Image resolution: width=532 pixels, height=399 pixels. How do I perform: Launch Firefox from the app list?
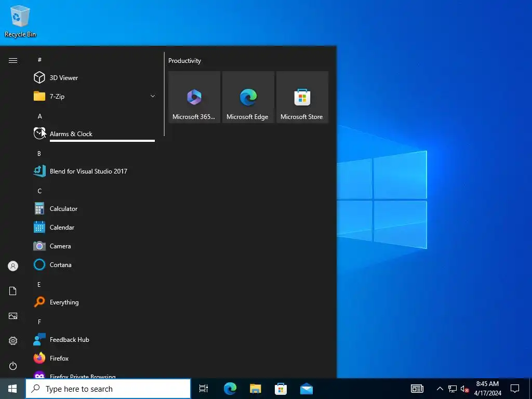coord(95,358)
